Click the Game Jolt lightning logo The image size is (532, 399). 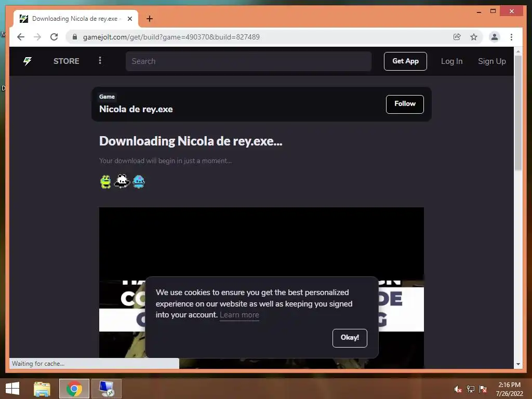(x=28, y=61)
